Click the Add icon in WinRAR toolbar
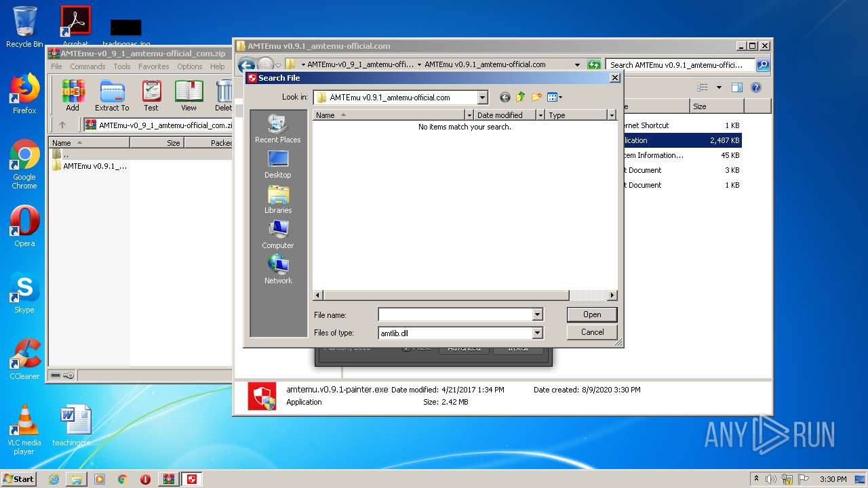 [x=73, y=95]
